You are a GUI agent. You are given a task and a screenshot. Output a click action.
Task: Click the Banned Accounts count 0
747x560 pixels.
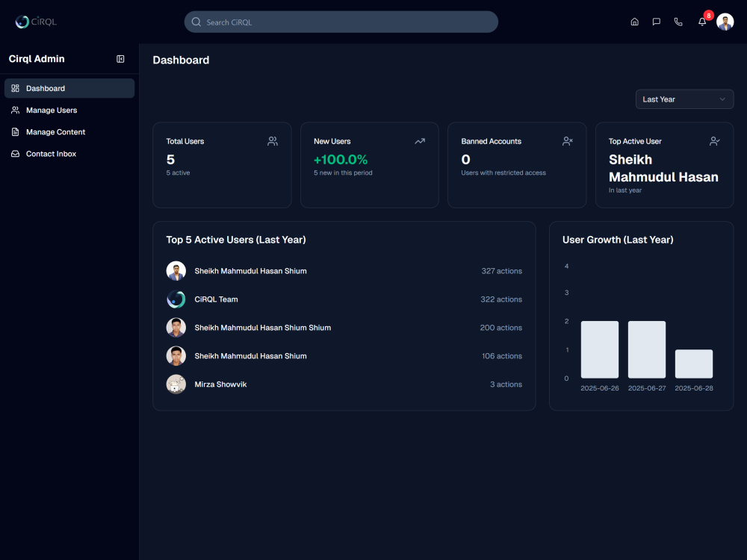tap(466, 160)
